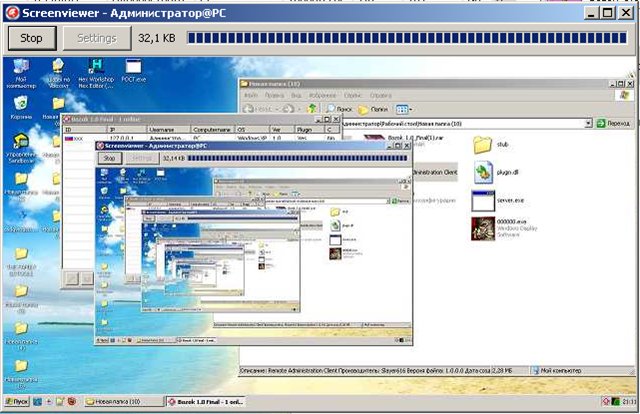
Task: Click the Bozok window title bar icon
Action: point(67,119)
